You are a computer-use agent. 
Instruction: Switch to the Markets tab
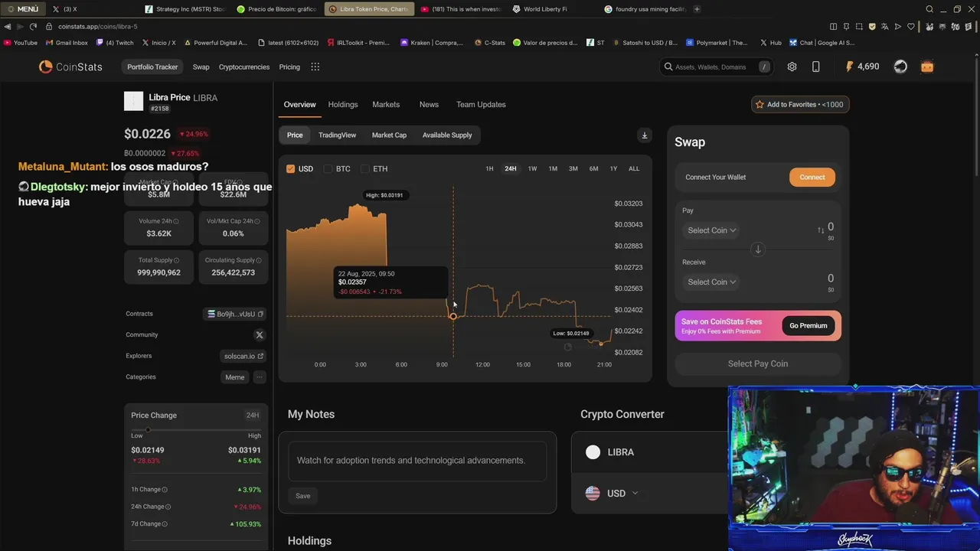[x=386, y=105]
